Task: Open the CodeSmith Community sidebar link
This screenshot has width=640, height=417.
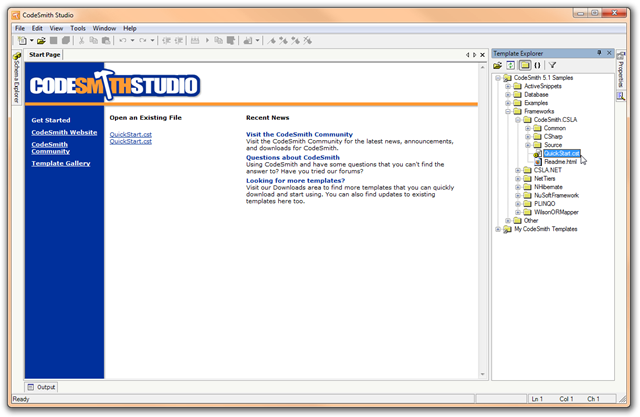Action: (x=51, y=148)
